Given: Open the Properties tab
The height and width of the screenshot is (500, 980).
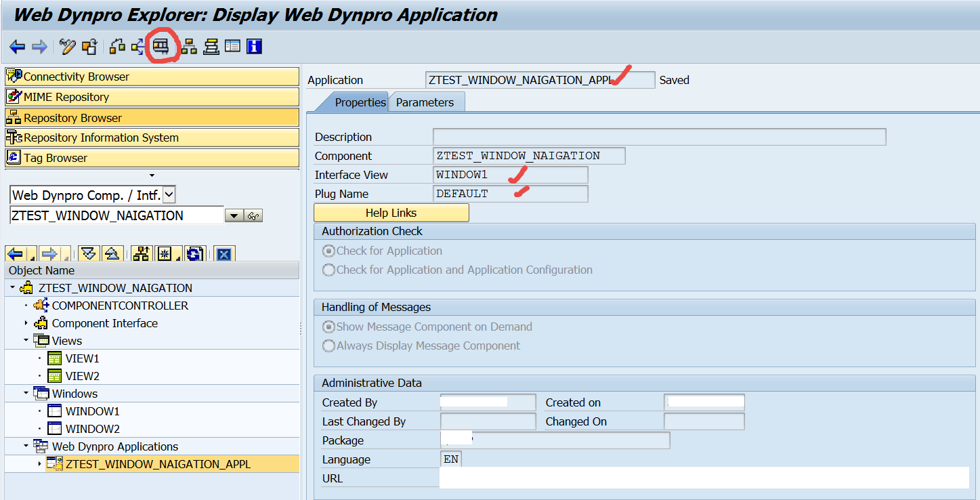Looking at the screenshot, I should (360, 102).
